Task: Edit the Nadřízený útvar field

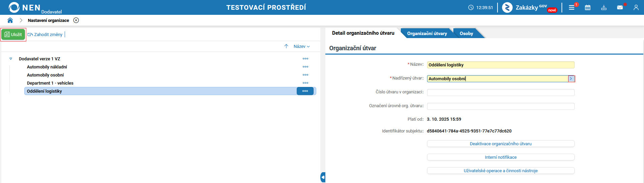Action: (x=497, y=79)
